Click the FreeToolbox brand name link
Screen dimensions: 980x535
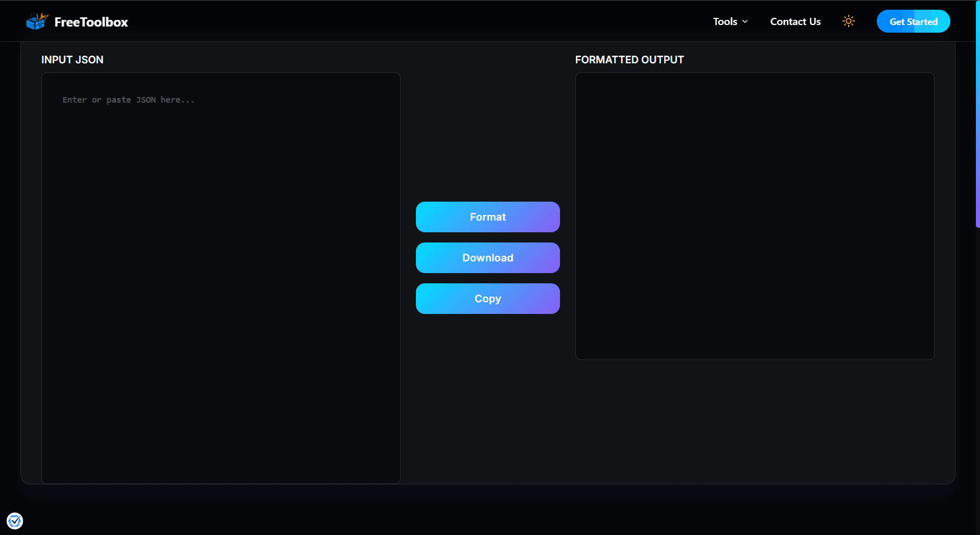[x=91, y=21]
